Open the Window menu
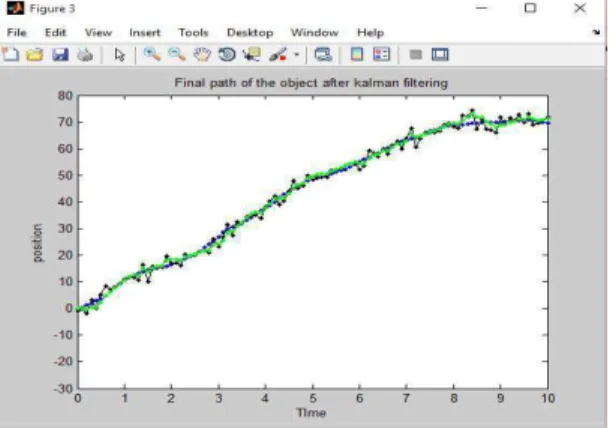This screenshot has width=616, height=428. pyautogui.click(x=314, y=32)
